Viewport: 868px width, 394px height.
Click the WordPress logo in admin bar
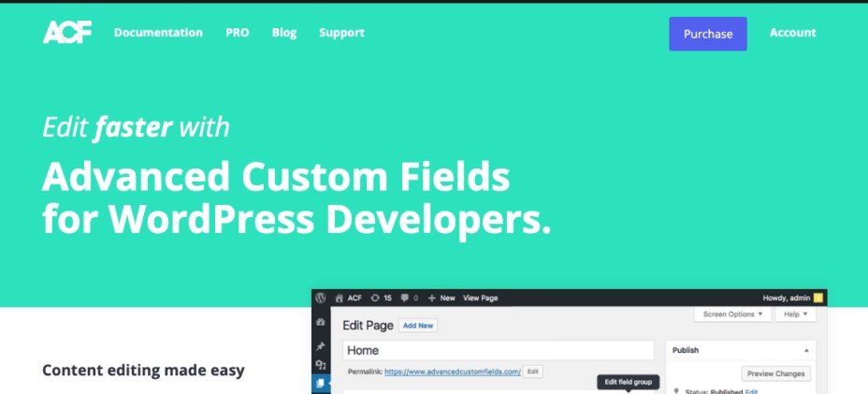click(x=321, y=298)
